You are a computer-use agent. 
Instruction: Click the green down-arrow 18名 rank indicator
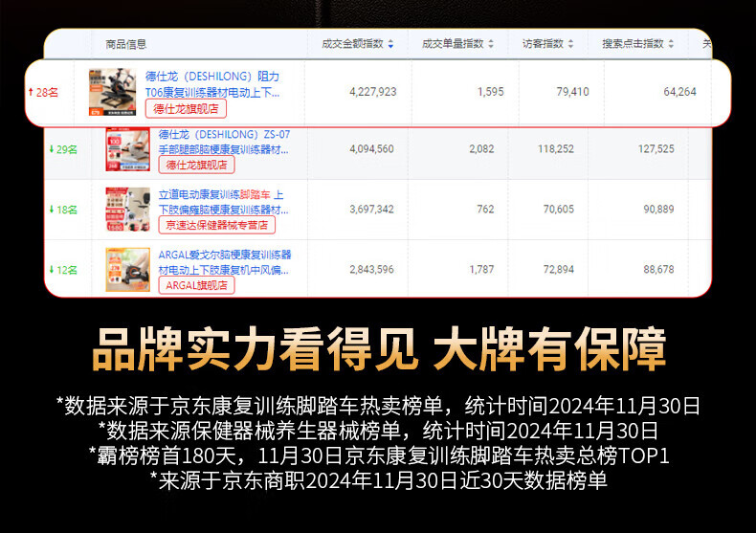coord(62,210)
